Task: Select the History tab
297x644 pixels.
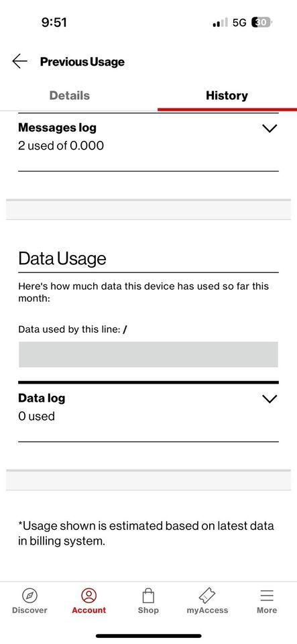Action: coord(227,96)
